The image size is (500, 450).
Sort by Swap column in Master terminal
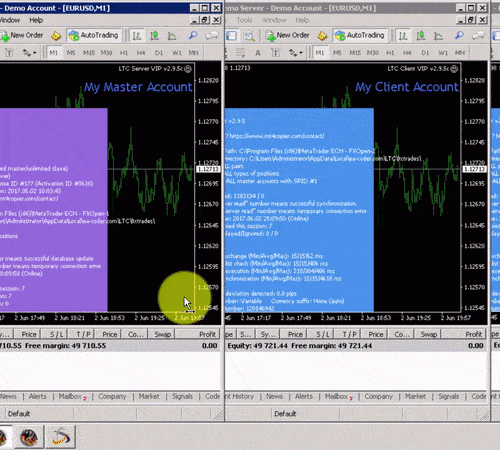162,334
